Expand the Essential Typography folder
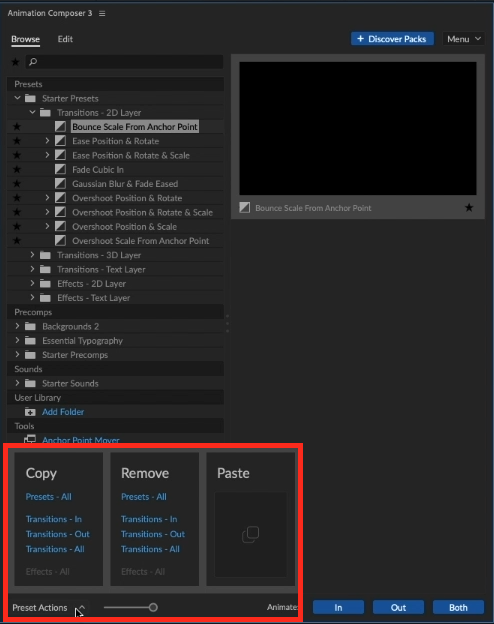Image resolution: width=494 pixels, height=624 pixels. pos(17,340)
